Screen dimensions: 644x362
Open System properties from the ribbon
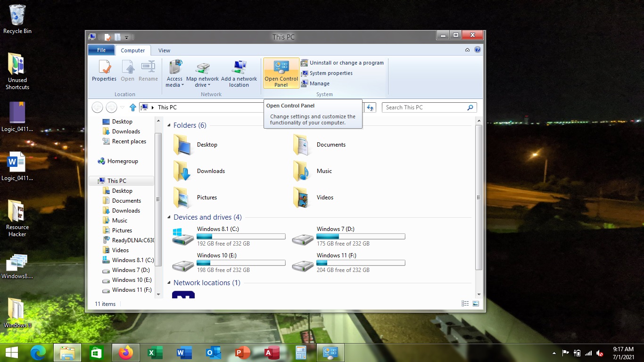330,73
